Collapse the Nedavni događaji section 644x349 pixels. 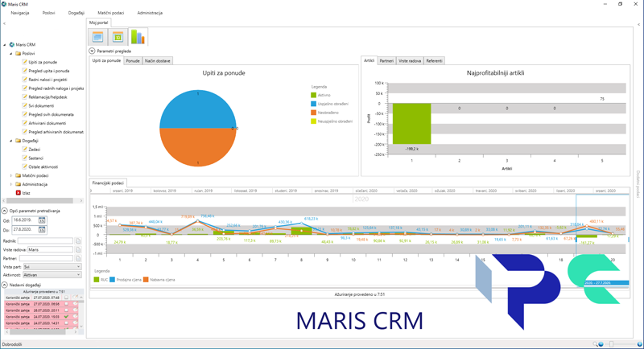[5, 285]
